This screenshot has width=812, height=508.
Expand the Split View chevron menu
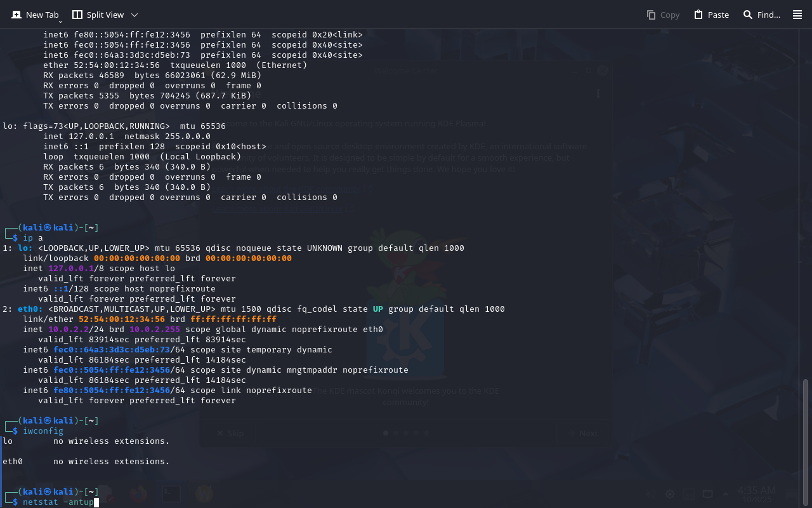coord(134,15)
